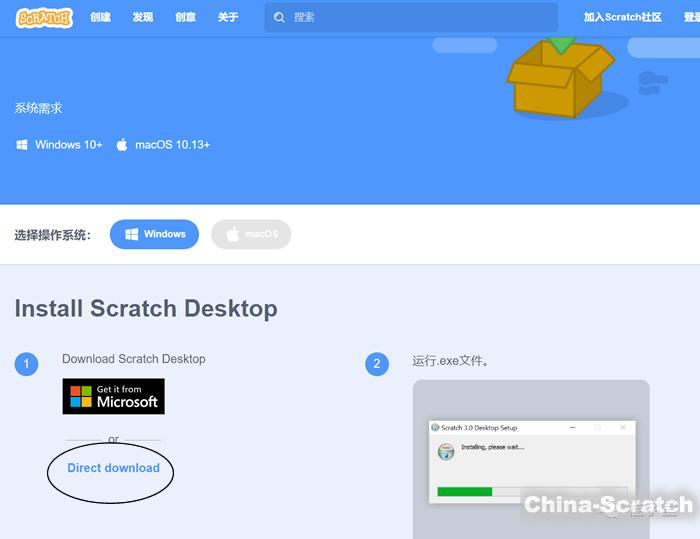Open the 创建 menu item

[x=100, y=18]
